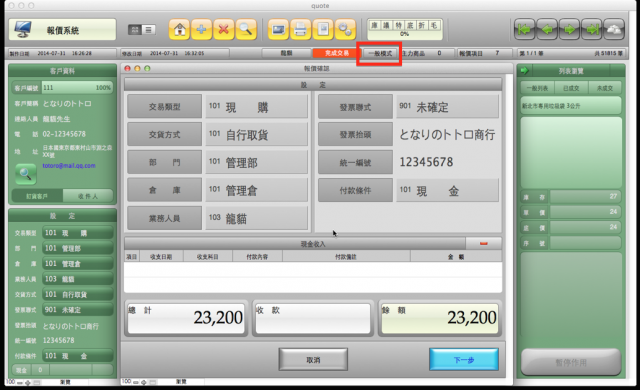Click the 毛 pricing indicator cell
The width and height of the screenshot is (640, 390).
pyautogui.click(x=433, y=25)
